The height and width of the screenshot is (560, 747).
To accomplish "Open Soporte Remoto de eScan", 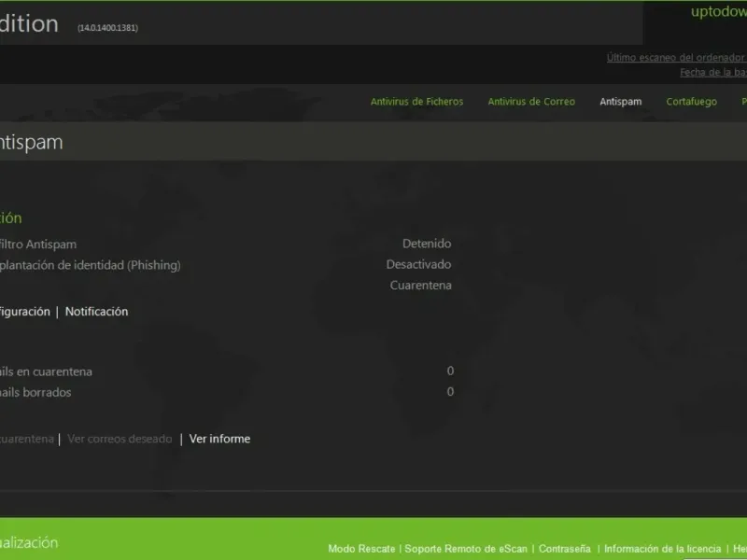I will (466, 549).
